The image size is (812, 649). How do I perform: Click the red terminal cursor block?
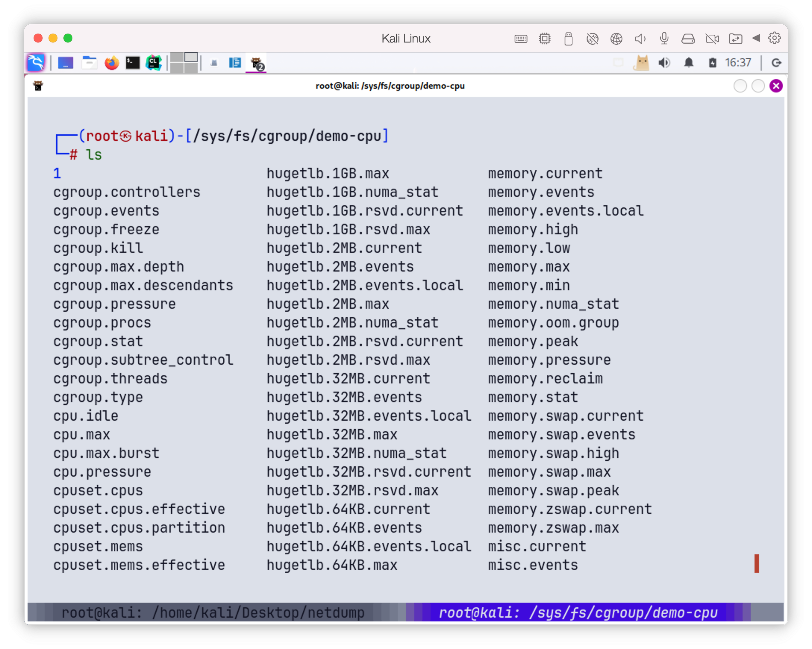point(757,564)
